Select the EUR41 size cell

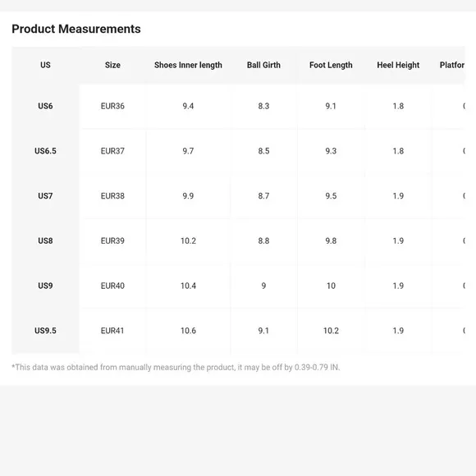(112, 331)
